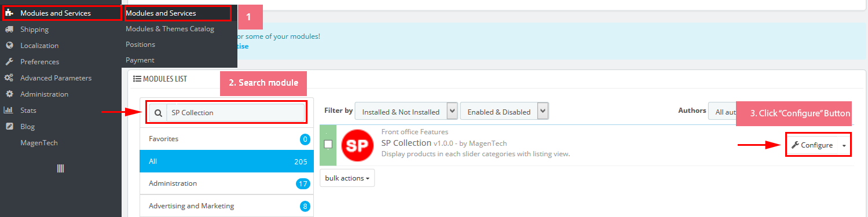The height and width of the screenshot is (217, 868).
Task: Click the SP Collection module logo
Action: [357, 146]
